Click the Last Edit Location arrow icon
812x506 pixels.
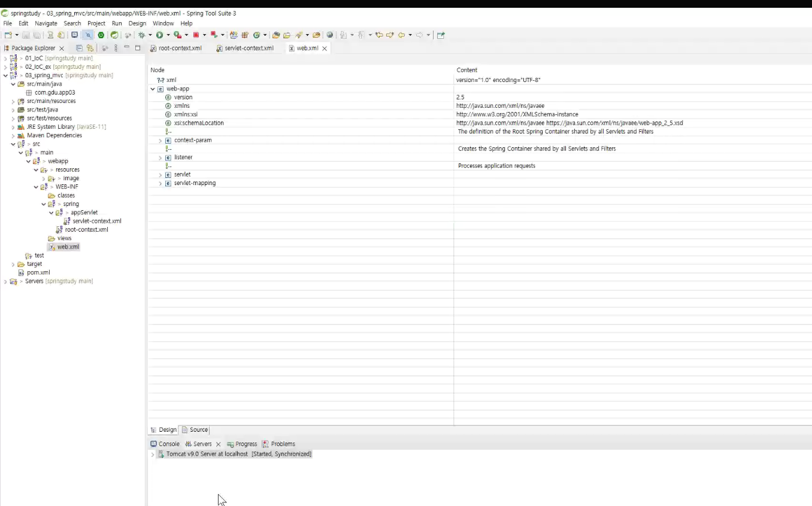point(379,35)
